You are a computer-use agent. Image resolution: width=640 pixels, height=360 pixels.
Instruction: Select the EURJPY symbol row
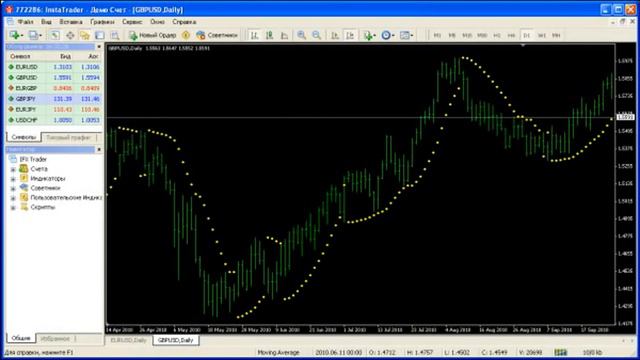tap(54, 109)
